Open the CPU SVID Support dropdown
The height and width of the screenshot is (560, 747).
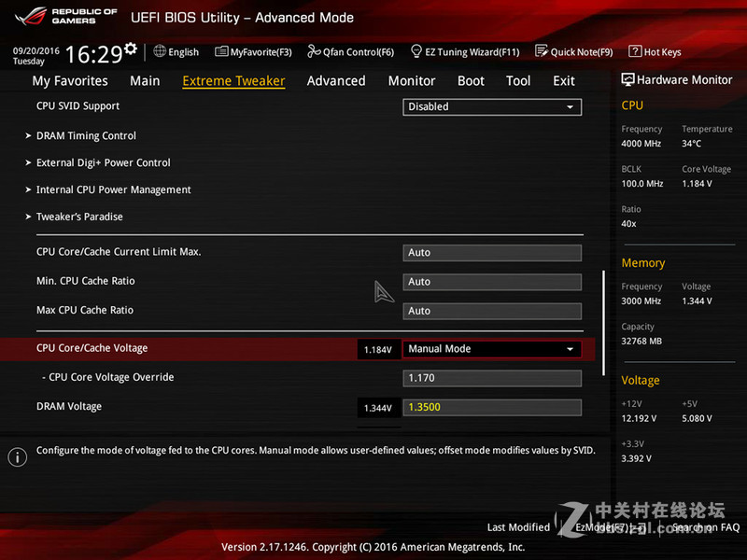[492, 106]
